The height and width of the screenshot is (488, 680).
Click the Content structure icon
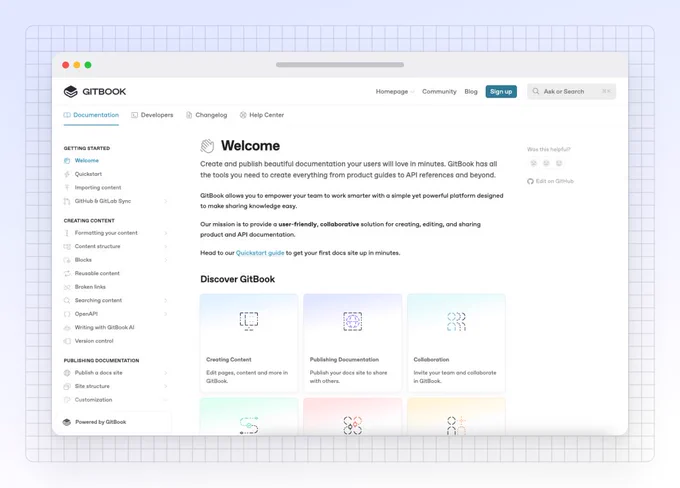point(67,247)
